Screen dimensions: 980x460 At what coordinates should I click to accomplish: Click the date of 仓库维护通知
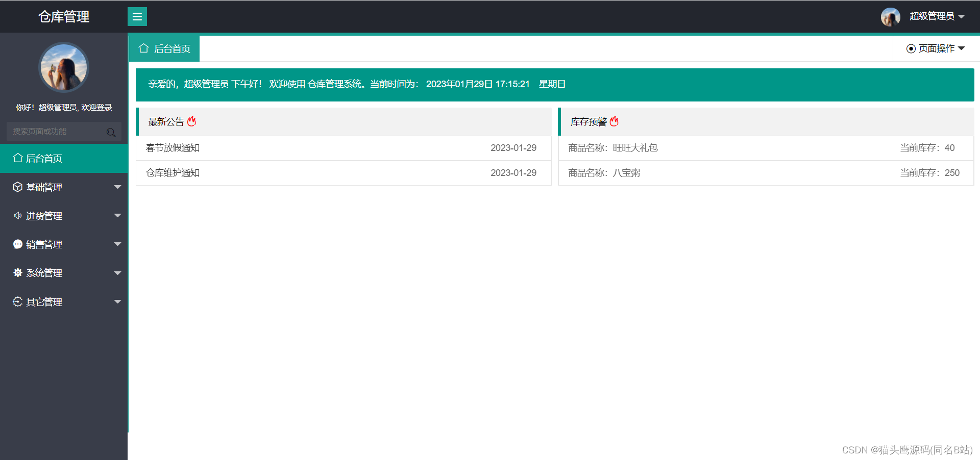pos(513,173)
